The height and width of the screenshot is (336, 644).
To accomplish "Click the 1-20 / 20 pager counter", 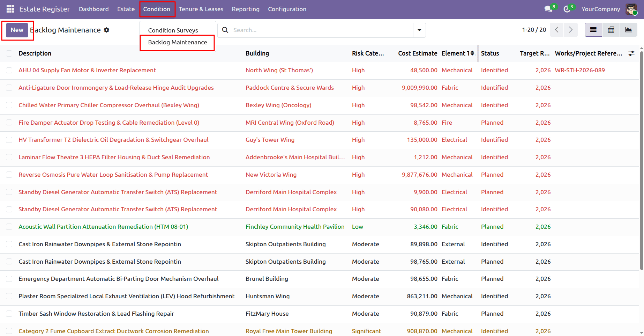I will tap(534, 30).
